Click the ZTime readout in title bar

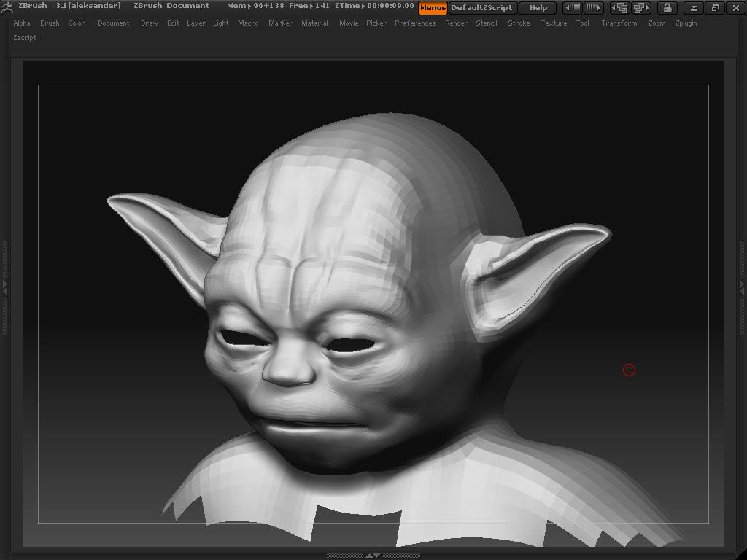click(374, 6)
